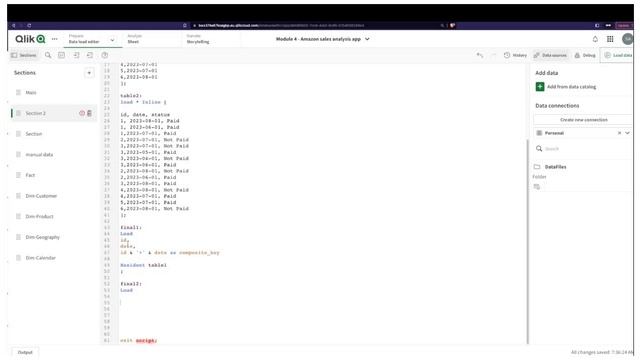The width and height of the screenshot is (640, 360).
Task: Open the manual data section
Action: (39, 155)
